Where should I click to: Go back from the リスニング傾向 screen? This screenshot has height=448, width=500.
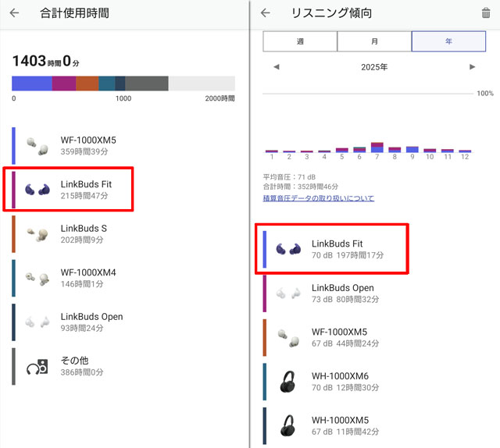pyautogui.click(x=266, y=13)
